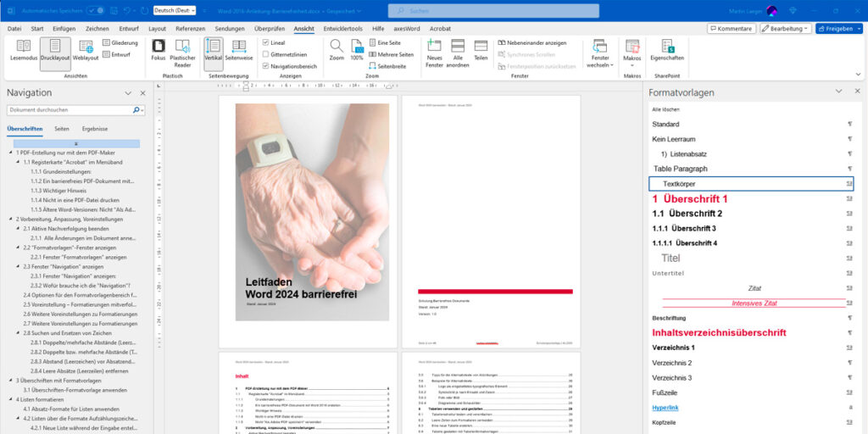Click the Dokument durchsuchen search field
Viewport: 868px width, 434px height.
[x=70, y=110]
